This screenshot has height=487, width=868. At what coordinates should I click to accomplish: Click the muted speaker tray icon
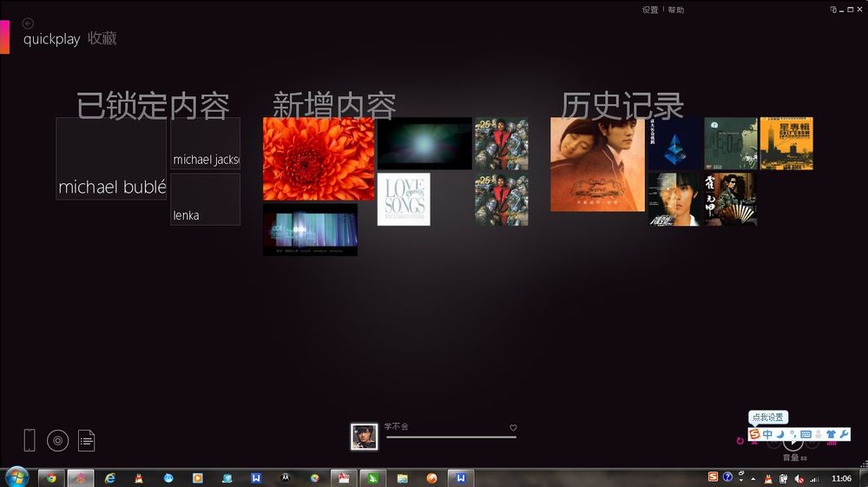tap(799, 478)
